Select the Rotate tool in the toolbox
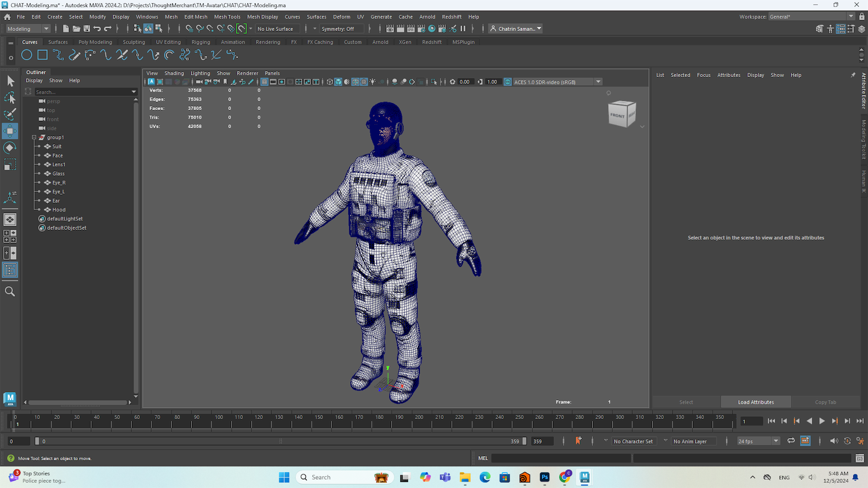This screenshot has height=488, width=868. tap(10, 147)
